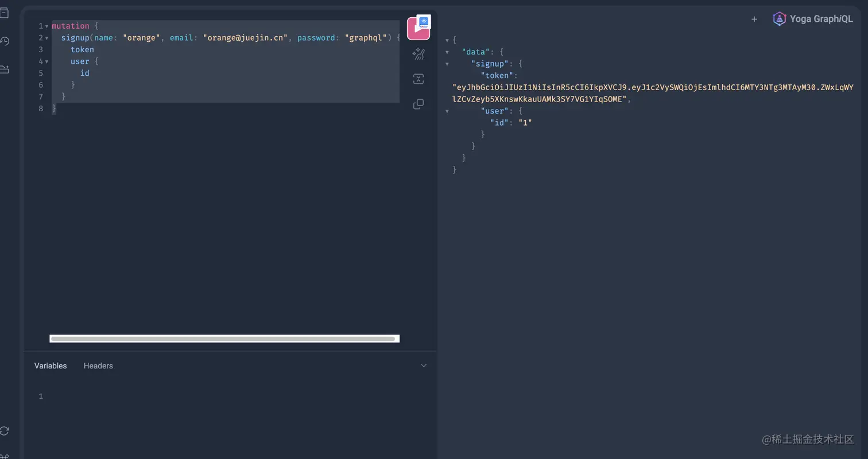This screenshot has width=868, height=459.
Task: Click the "orange" name value in the query
Action: 141,38
